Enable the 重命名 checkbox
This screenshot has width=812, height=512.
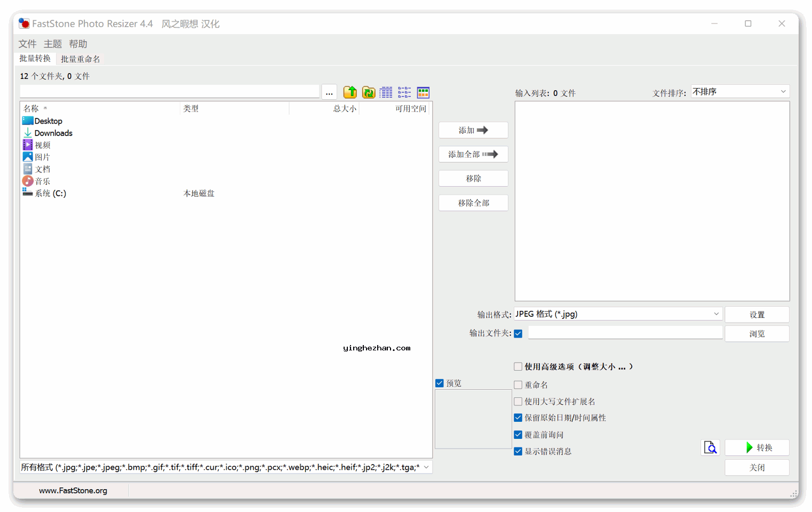tap(518, 385)
